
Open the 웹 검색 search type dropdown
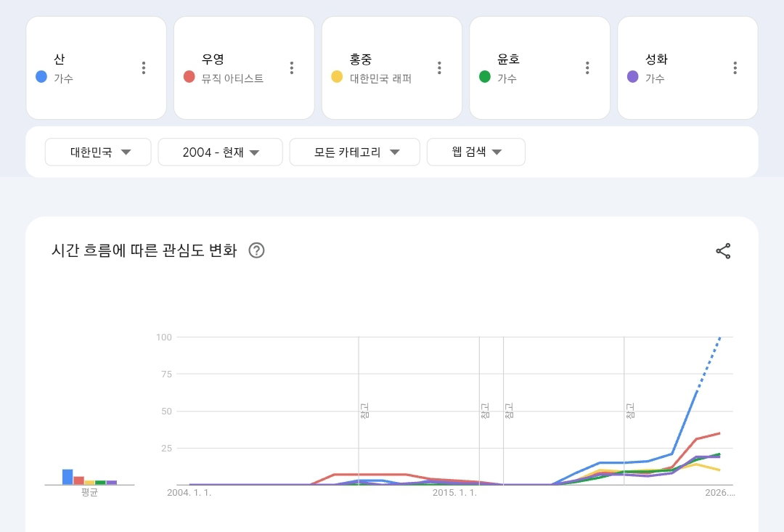[476, 152]
